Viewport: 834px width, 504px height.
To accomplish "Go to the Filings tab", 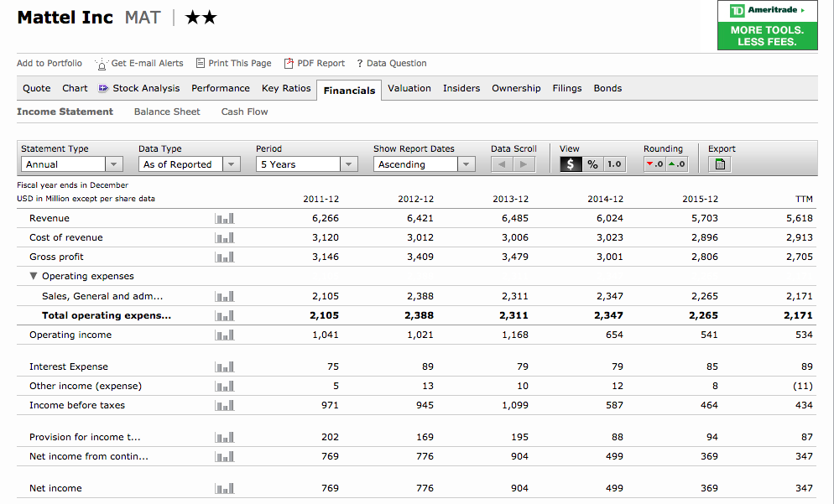I will [x=567, y=88].
